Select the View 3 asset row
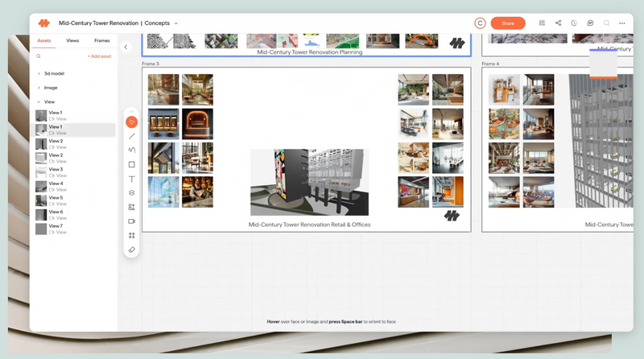644x359 pixels. [74, 172]
